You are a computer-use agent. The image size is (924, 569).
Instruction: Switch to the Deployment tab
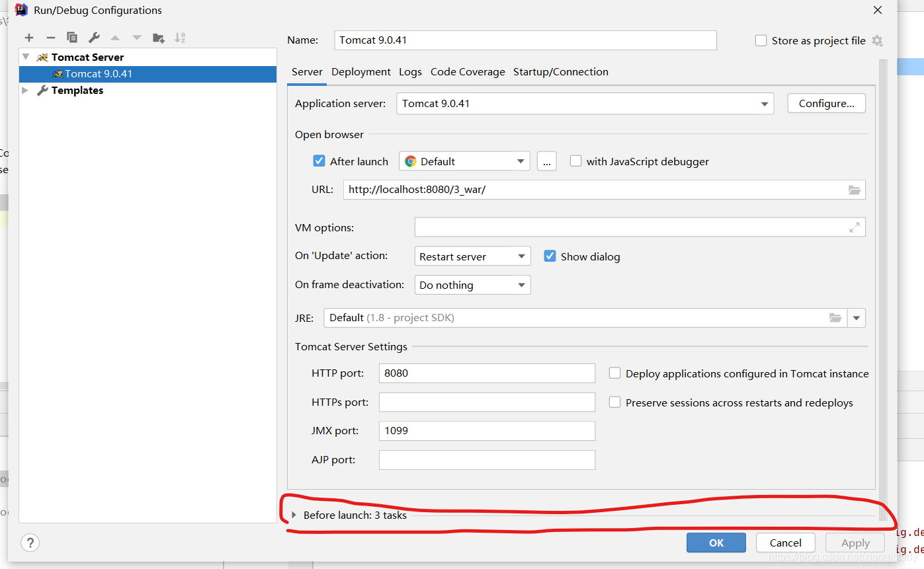tap(361, 72)
